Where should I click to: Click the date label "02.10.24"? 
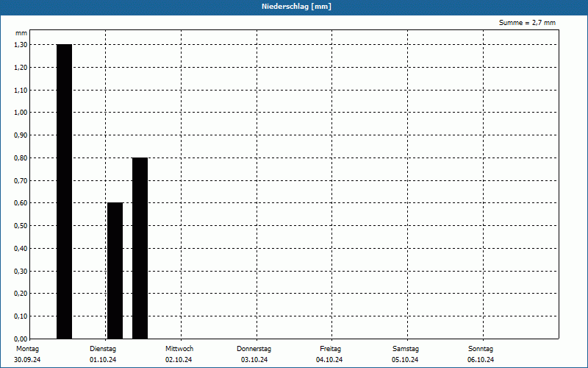point(179,360)
